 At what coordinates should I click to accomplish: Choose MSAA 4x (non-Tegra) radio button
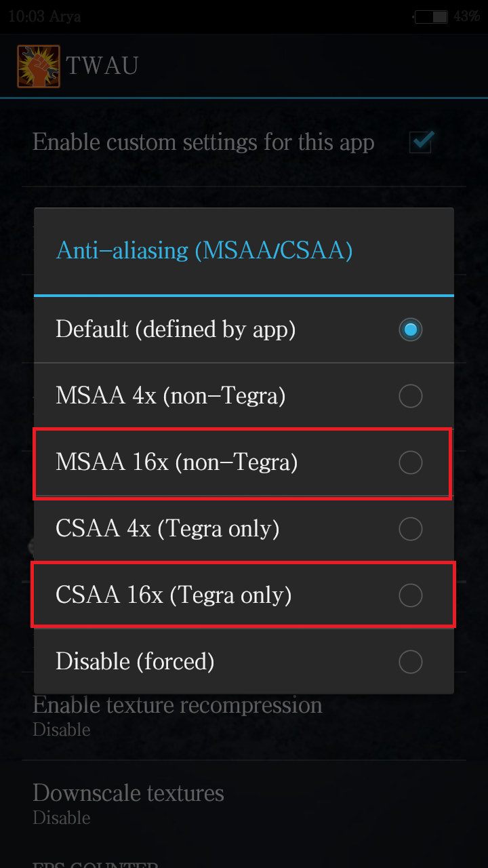click(410, 396)
